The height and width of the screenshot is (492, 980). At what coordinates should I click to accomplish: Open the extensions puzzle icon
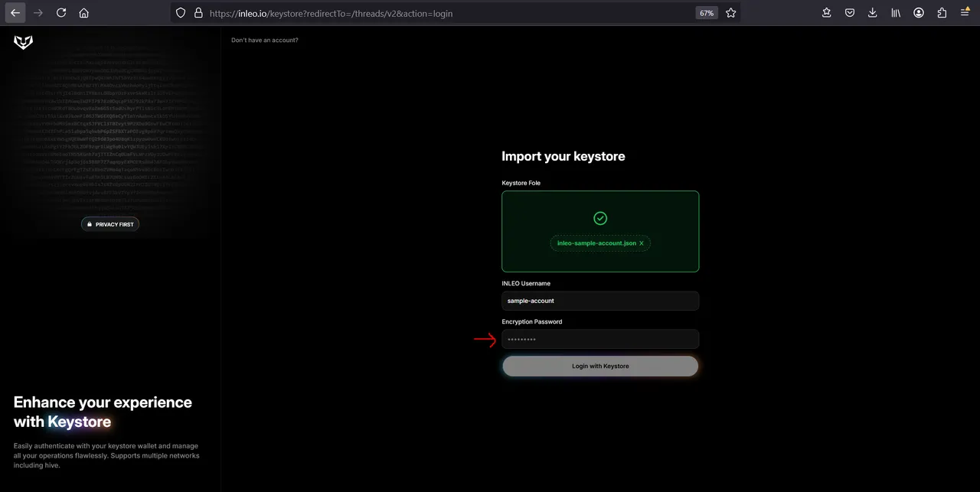942,13
